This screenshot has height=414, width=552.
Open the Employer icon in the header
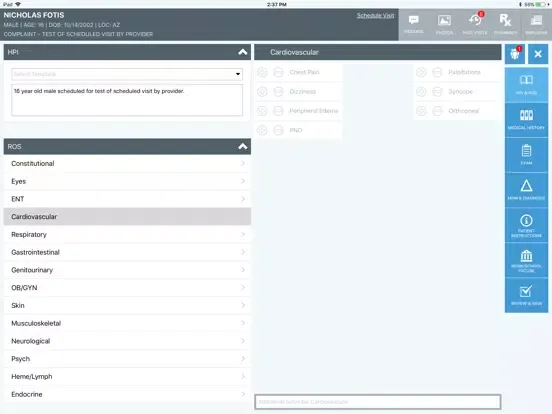[536, 24]
